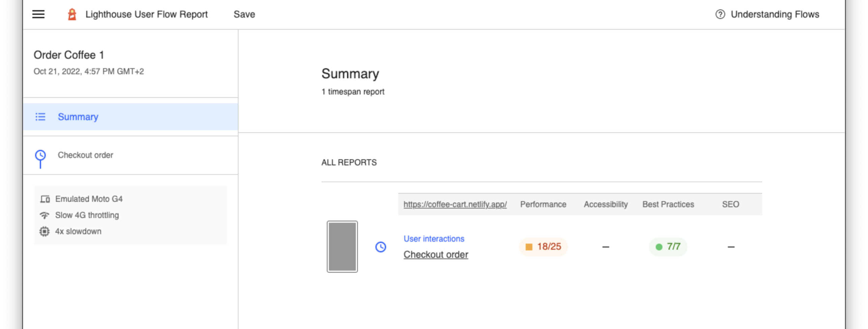
Task: Select the Summary sidebar item
Action: 130,117
